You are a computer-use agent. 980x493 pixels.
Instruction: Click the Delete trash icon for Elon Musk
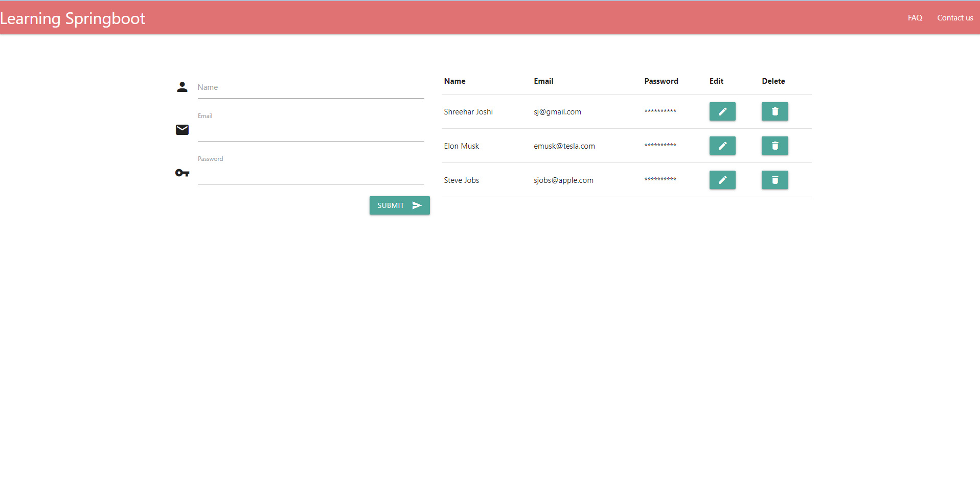(774, 146)
